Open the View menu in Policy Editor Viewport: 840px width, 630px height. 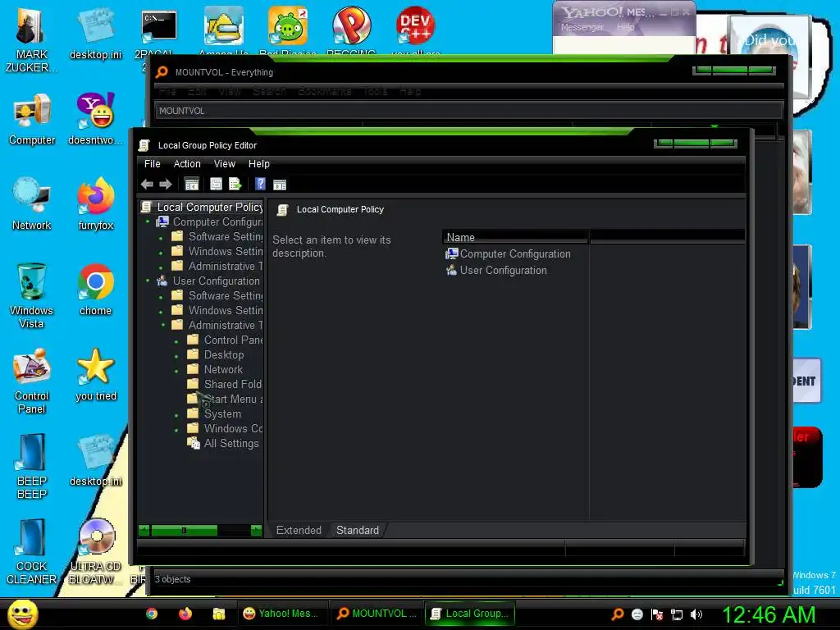(225, 164)
